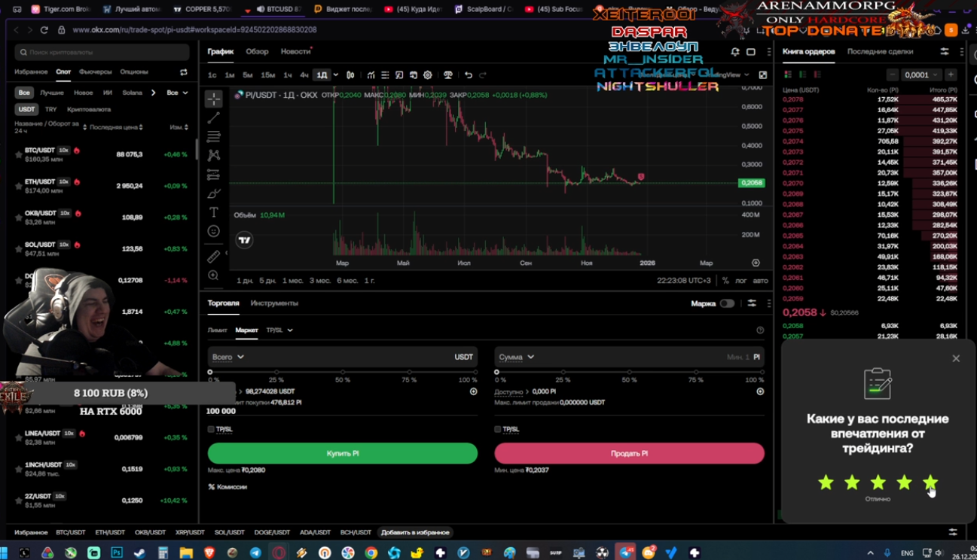Select the brush drawing tool
977x560 pixels.
tap(214, 193)
